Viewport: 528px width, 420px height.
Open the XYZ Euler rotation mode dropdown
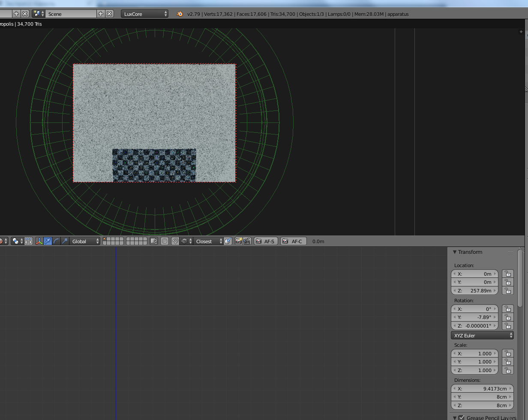(x=482, y=336)
